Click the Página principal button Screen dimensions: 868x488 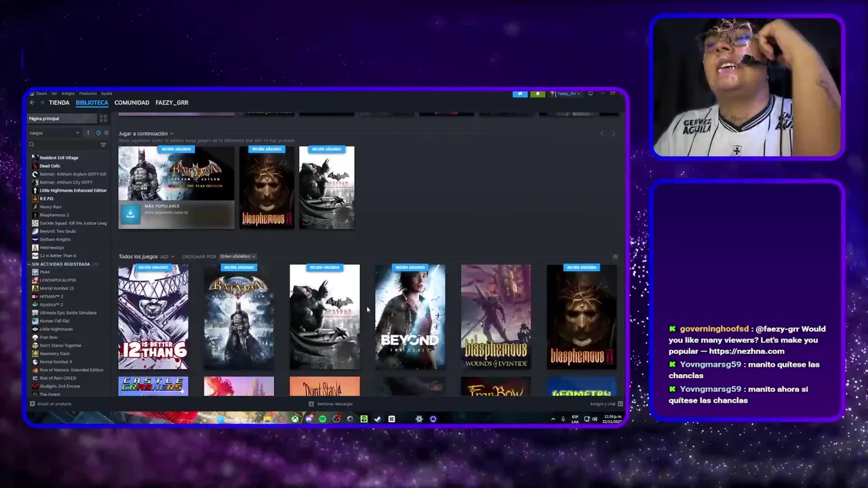coord(62,119)
